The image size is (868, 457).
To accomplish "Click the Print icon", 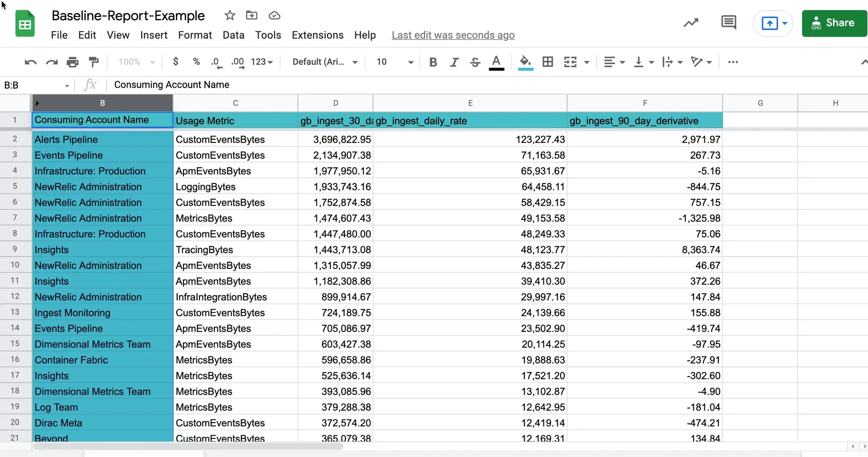I will point(72,62).
